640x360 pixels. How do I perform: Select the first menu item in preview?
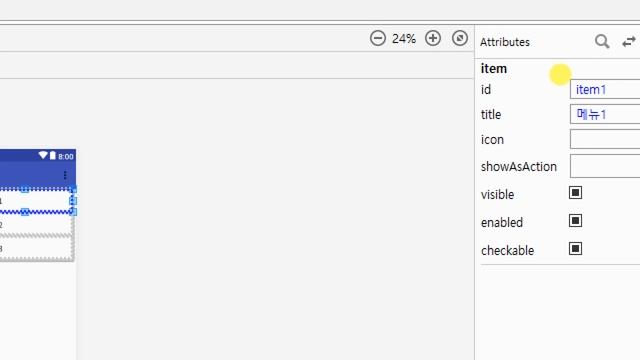[x=36, y=201]
